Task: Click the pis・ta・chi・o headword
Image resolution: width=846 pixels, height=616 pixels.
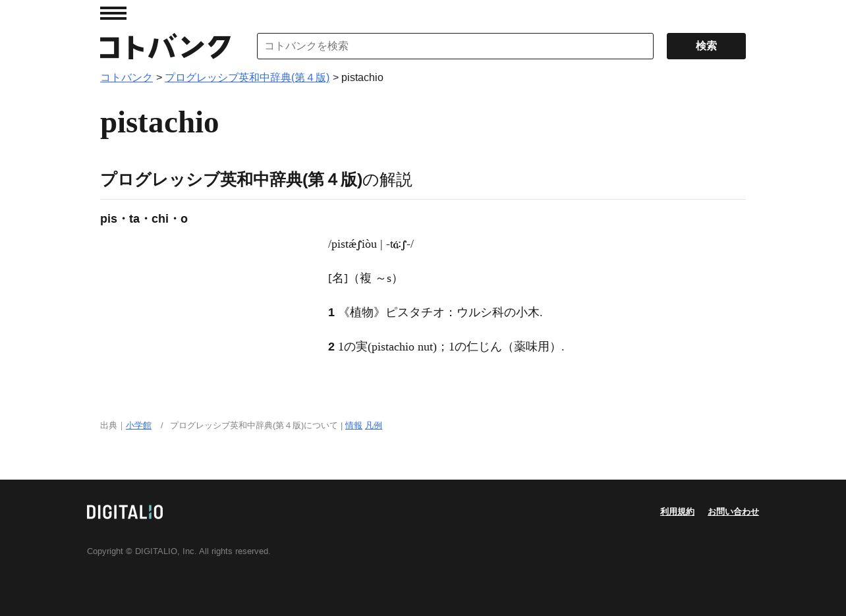Action: 144,219
